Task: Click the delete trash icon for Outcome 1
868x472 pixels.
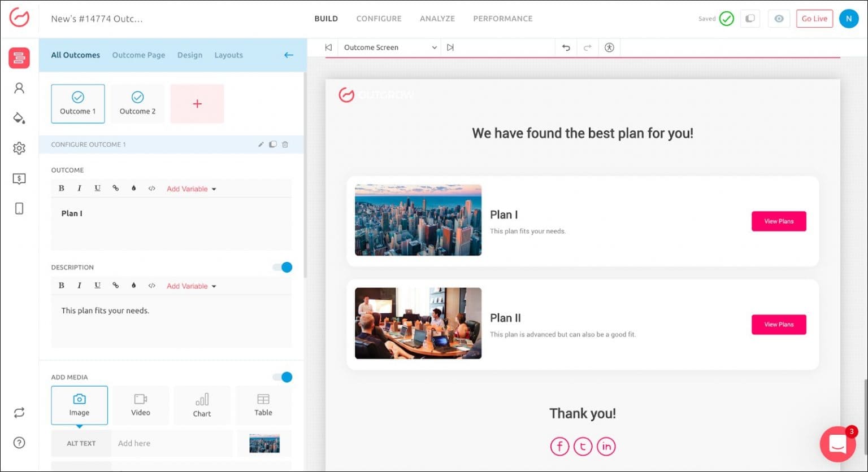Action: [285, 145]
